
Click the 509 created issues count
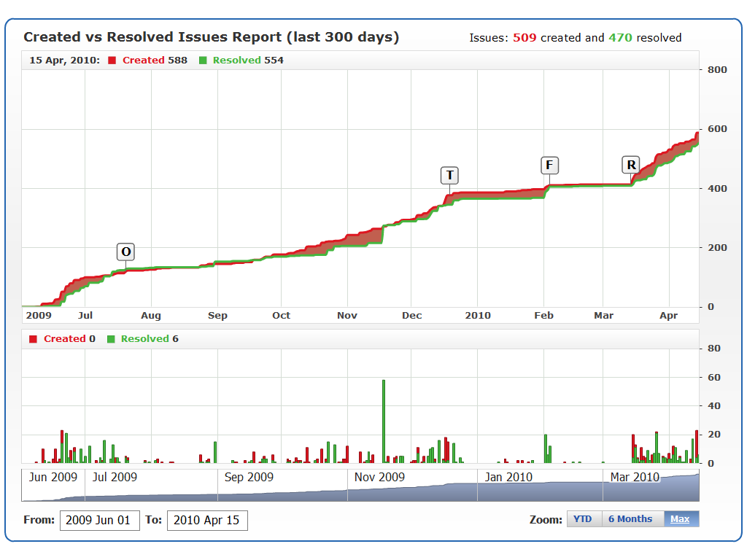[x=525, y=38]
